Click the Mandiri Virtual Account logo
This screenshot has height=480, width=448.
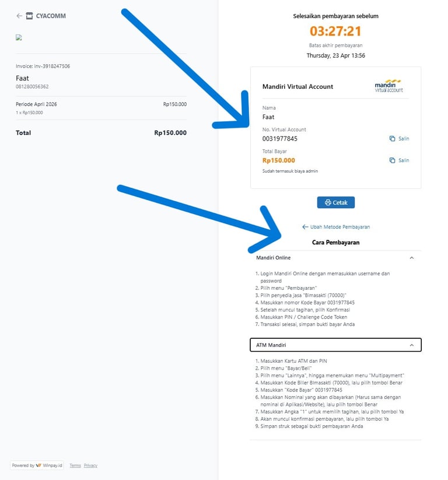[388, 86]
